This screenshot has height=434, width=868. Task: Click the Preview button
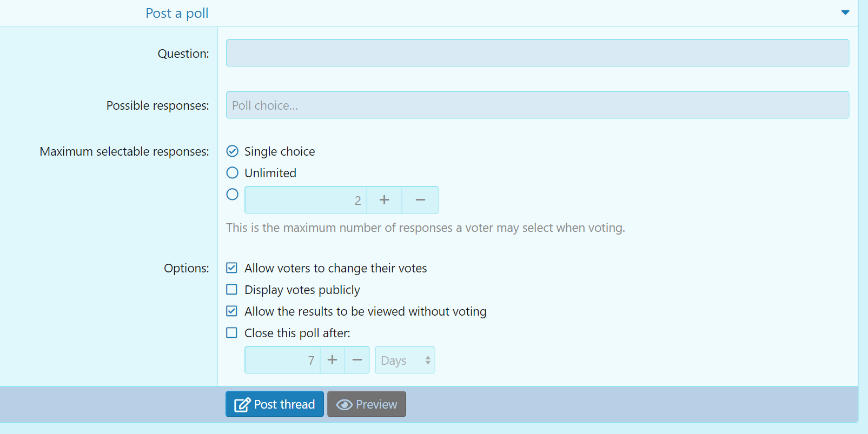pos(367,404)
